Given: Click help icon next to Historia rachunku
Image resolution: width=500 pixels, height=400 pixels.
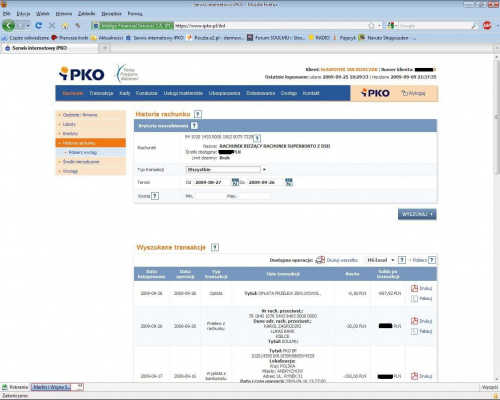Looking at the screenshot, I should (x=198, y=114).
